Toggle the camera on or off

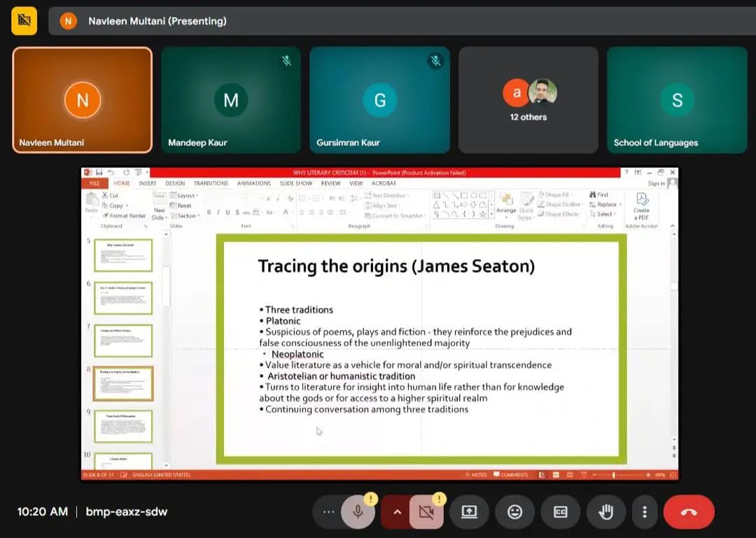coord(426,512)
